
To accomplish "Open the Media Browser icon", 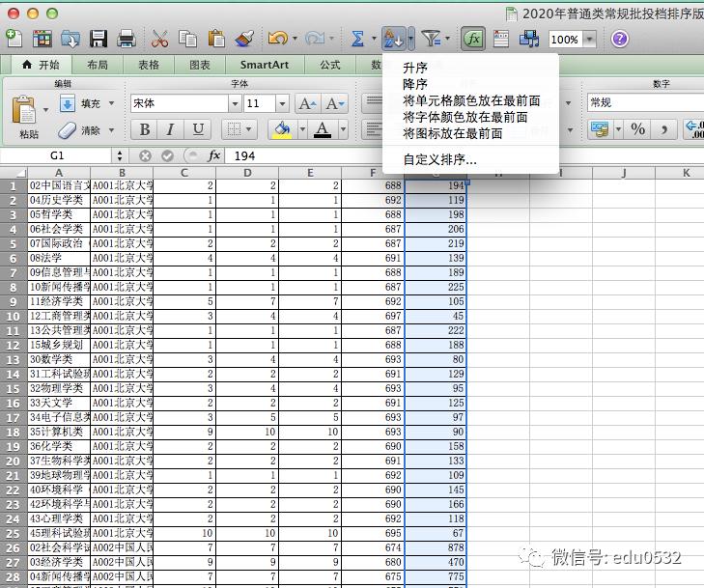I will pos(529,39).
